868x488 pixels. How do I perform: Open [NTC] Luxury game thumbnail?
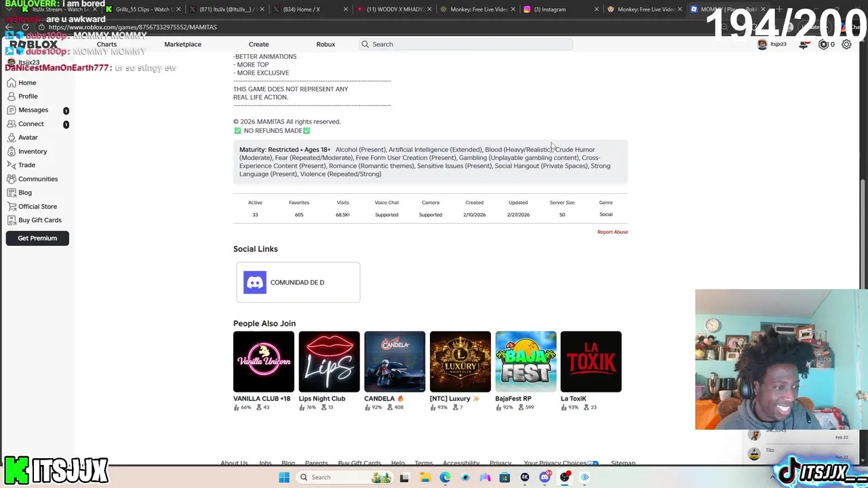(x=460, y=362)
